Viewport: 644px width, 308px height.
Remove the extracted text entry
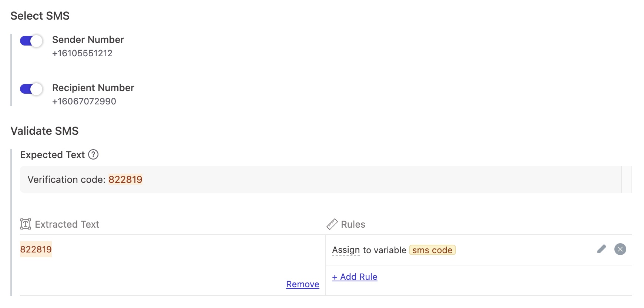(x=302, y=284)
